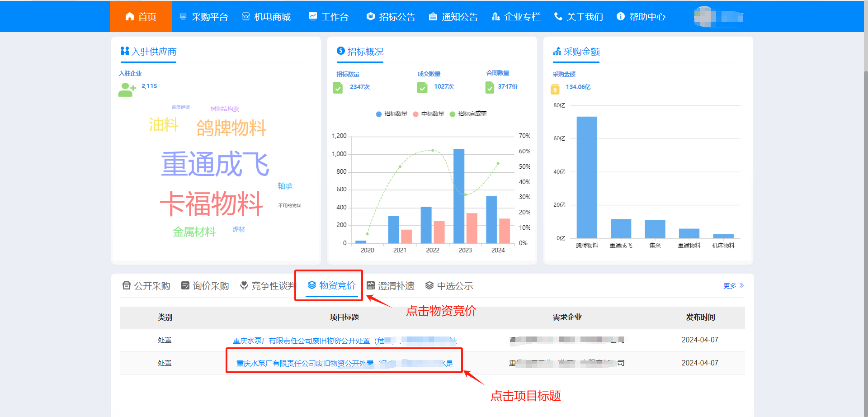868x417 pixels.
Task: Expand the 更多 link with arrows
Action: (733, 286)
